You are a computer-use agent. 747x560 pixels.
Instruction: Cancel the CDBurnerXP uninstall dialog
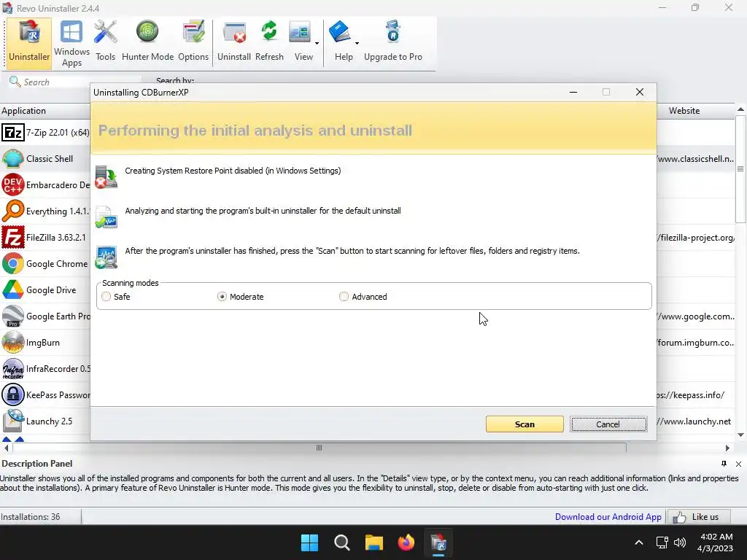608,424
